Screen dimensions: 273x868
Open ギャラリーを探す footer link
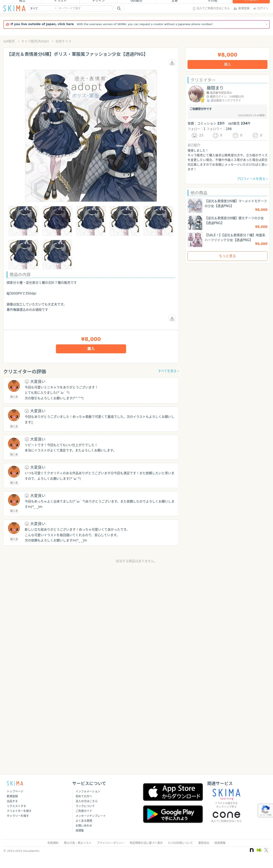click(x=18, y=816)
